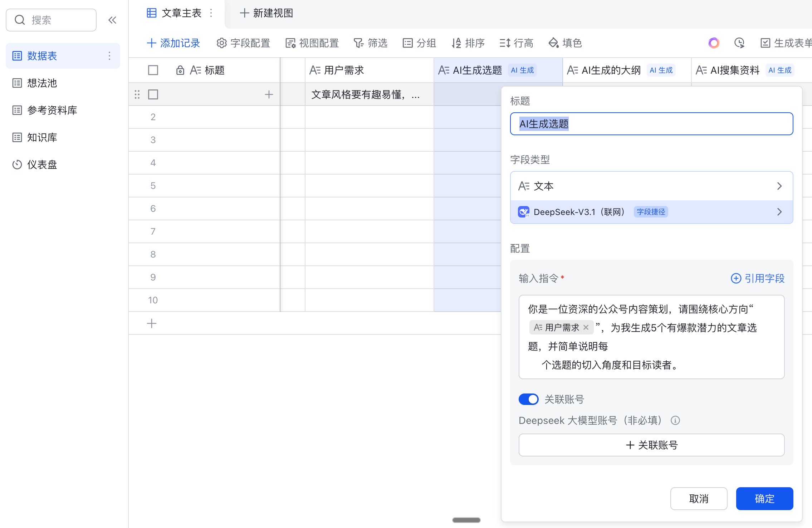Expand the DeepSeek-V3.1 field shortcut row
The height and width of the screenshot is (528, 812).
(x=779, y=212)
